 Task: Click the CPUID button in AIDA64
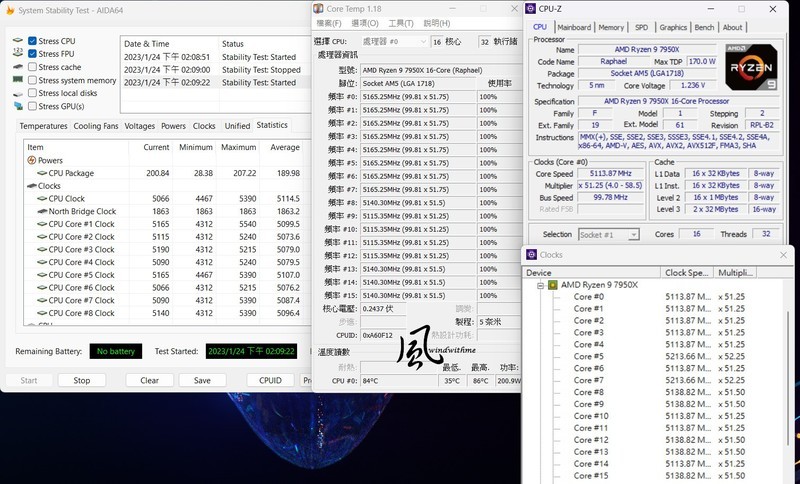point(270,380)
